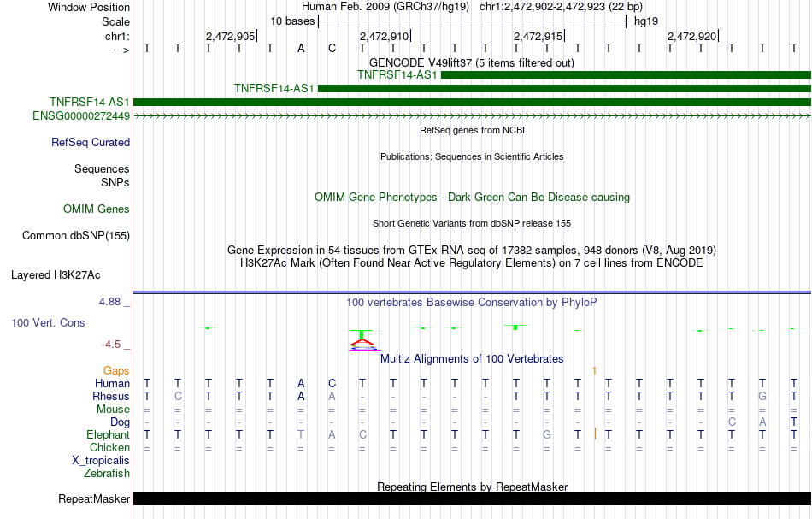Click the orange insertion bar in Elephant row

(595, 434)
